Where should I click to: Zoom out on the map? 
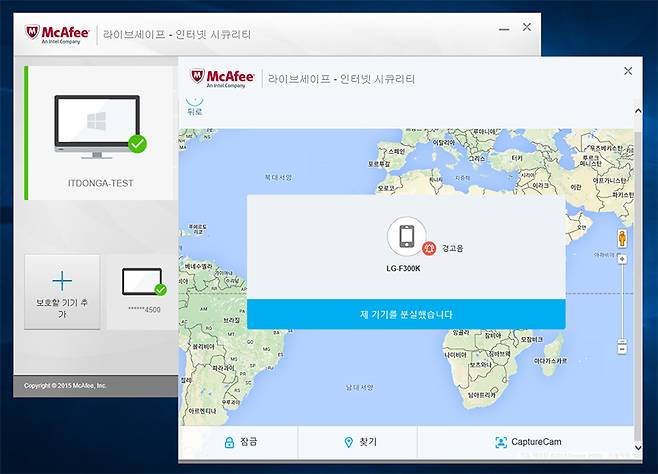621,349
